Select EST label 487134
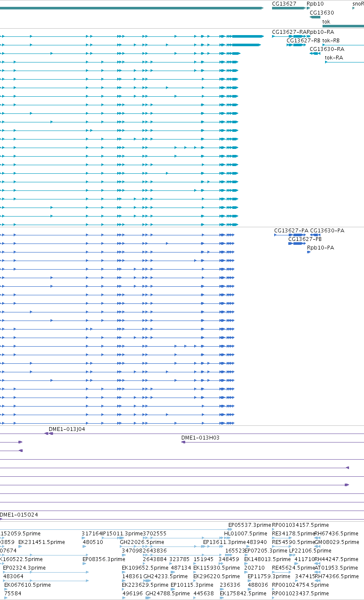 181,568
